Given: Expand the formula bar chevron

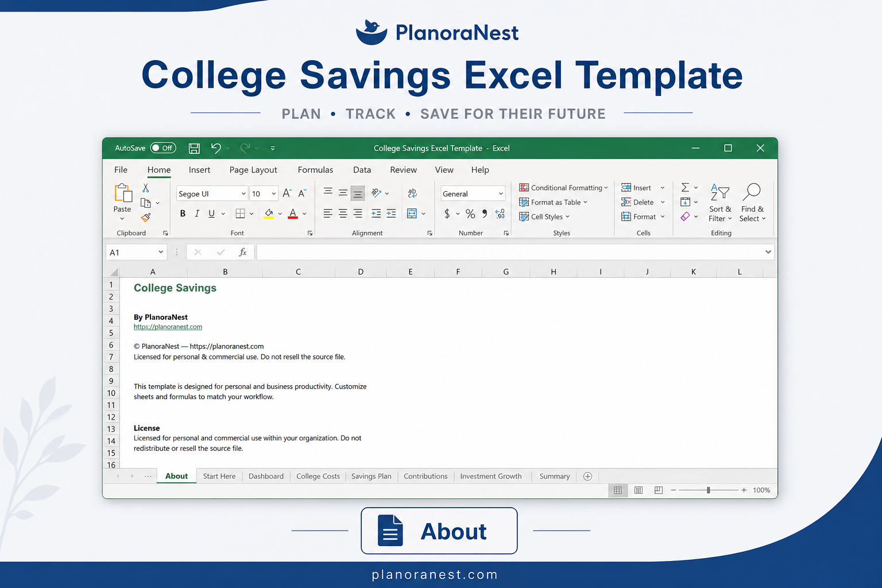Looking at the screenshot, I should pyautogui.click(x=768, y=252).
